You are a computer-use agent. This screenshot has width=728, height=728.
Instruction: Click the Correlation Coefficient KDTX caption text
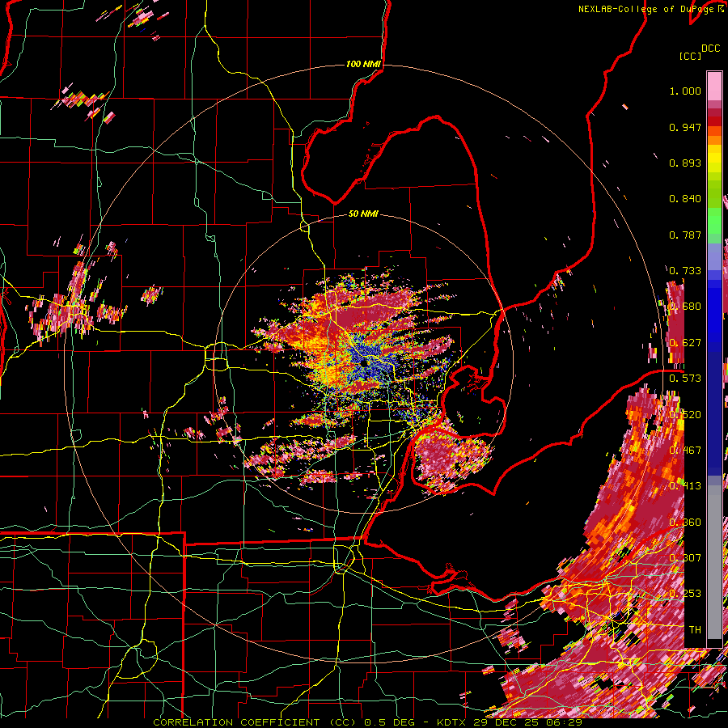(x=367, y=722)
